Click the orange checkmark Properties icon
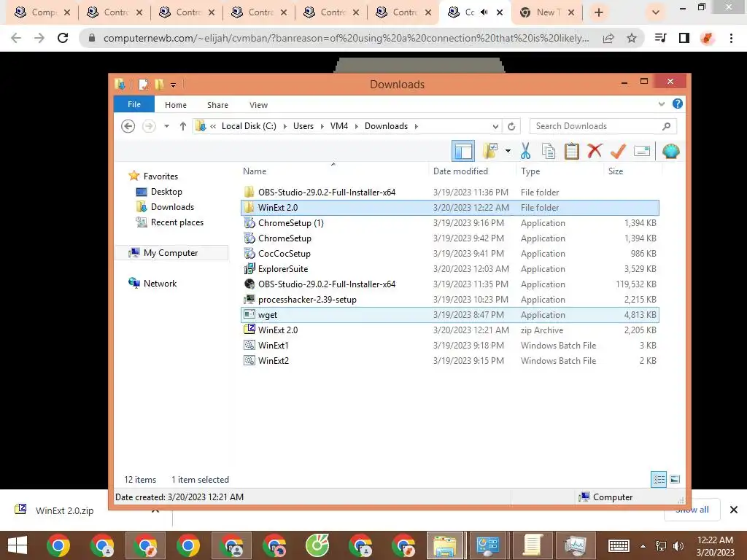 point(618,152)
